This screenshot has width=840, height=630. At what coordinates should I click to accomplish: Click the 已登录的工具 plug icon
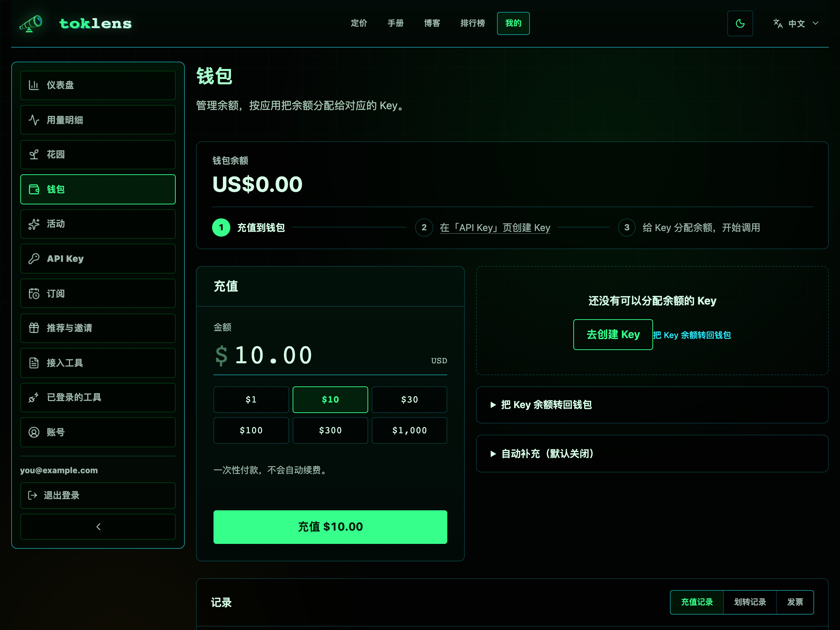click(34, 398)
